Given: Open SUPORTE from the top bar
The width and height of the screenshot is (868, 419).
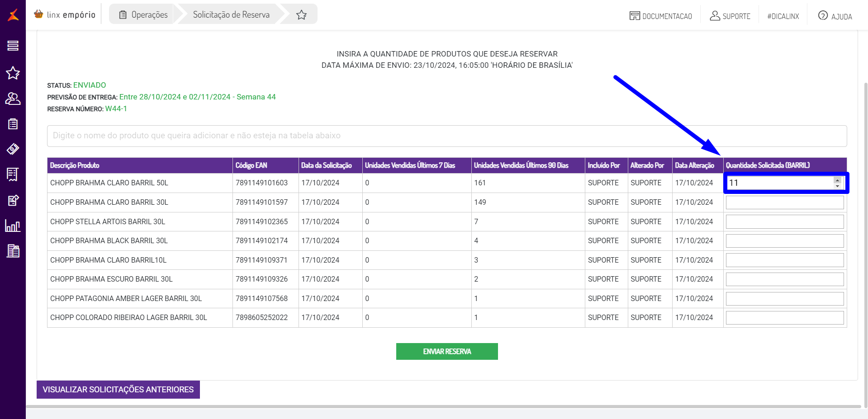Looking at the screenshot, I should click(730, 16).
